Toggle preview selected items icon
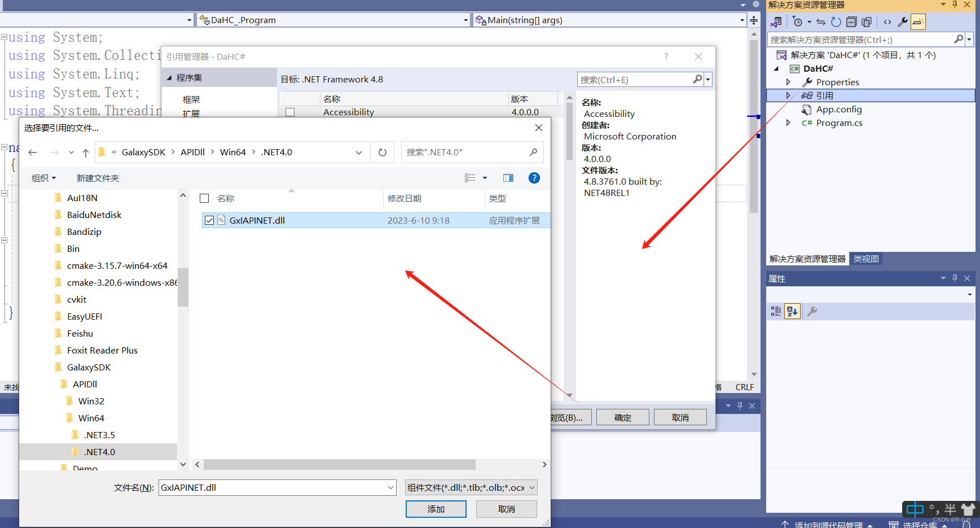The height and width of the screenshot is (528, 980). [x=918, y=22]
